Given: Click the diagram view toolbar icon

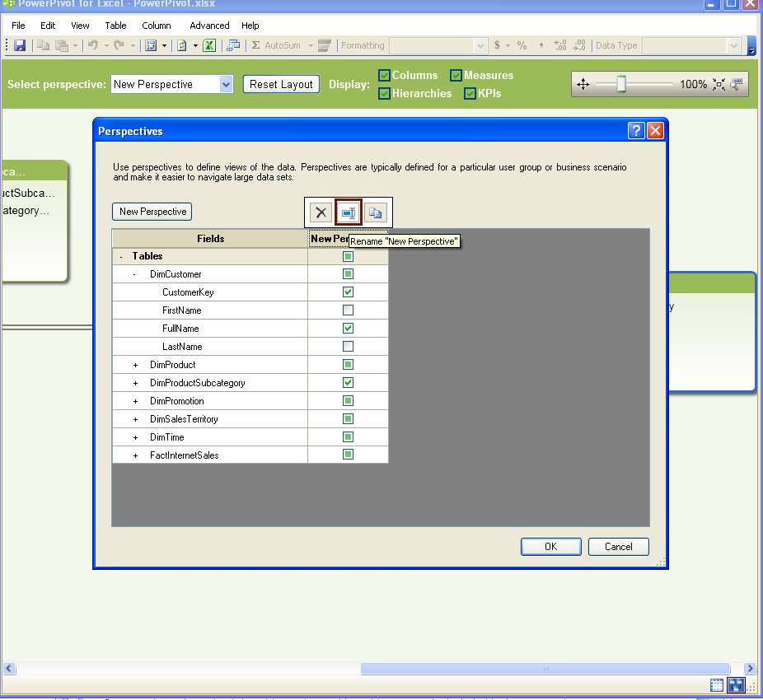Looking at the screenshot, I should [233, 45].
